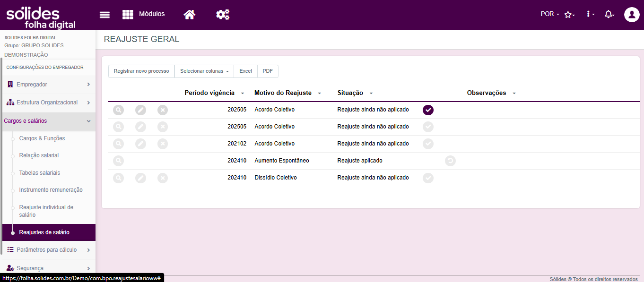The width and height of the screenshot is (644, 282).
Task: Open the Relação salarial submenu item
Action: [39, 155]
